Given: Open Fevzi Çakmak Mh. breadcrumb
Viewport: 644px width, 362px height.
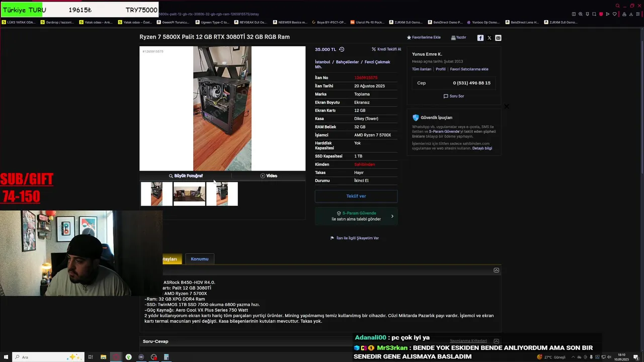Looking at the screenshot, I should (x=353, y=64).
